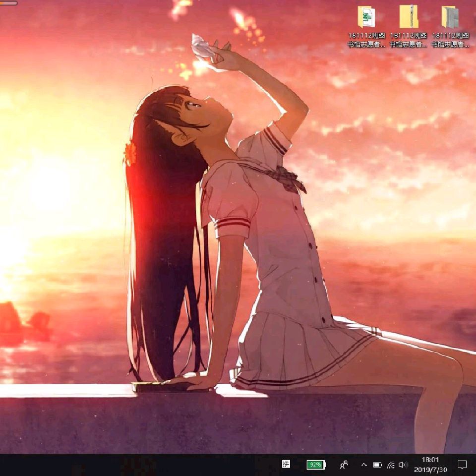
Task: Click the white battery status tray icon
Action: tap(377, 465)
